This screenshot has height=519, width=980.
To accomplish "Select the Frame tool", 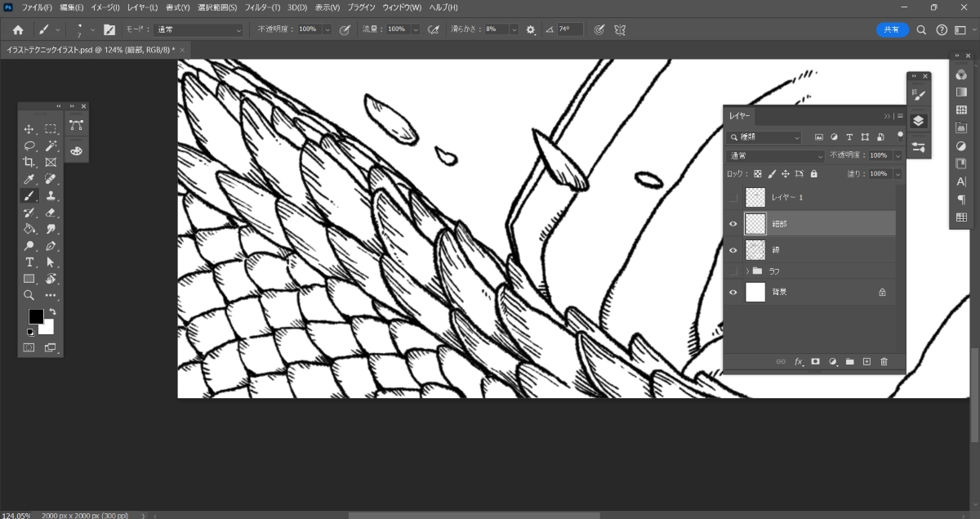I will 51,162.
